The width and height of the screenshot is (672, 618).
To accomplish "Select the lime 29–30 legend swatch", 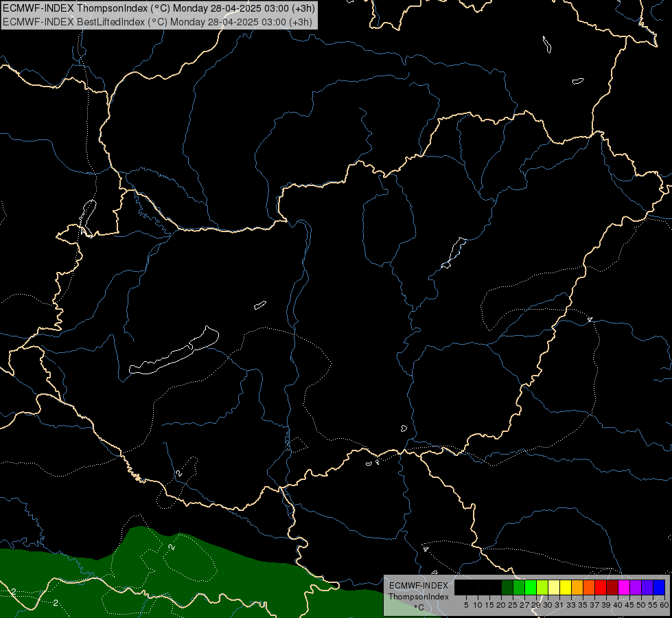I will [542, 587].
